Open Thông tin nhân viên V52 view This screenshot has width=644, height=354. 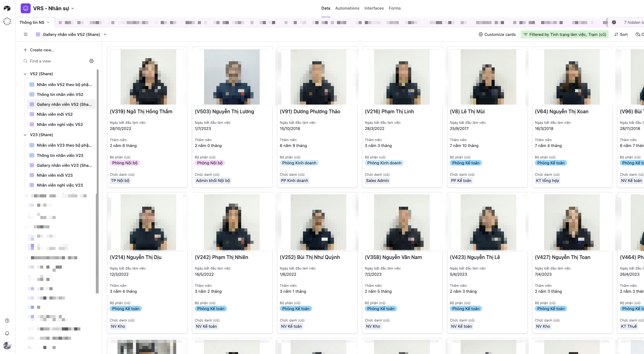(x=61, y=94)
